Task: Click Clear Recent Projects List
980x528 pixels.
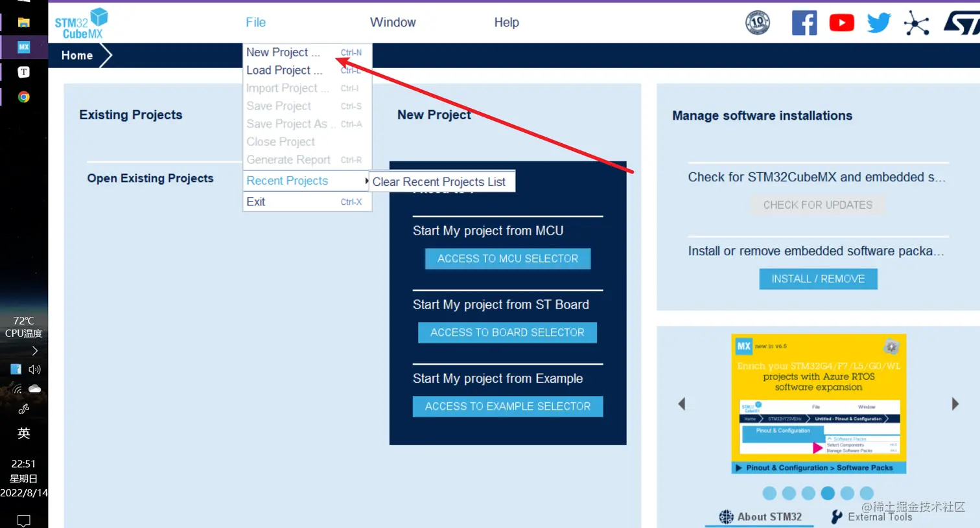Action: click(x=443, y=182)
